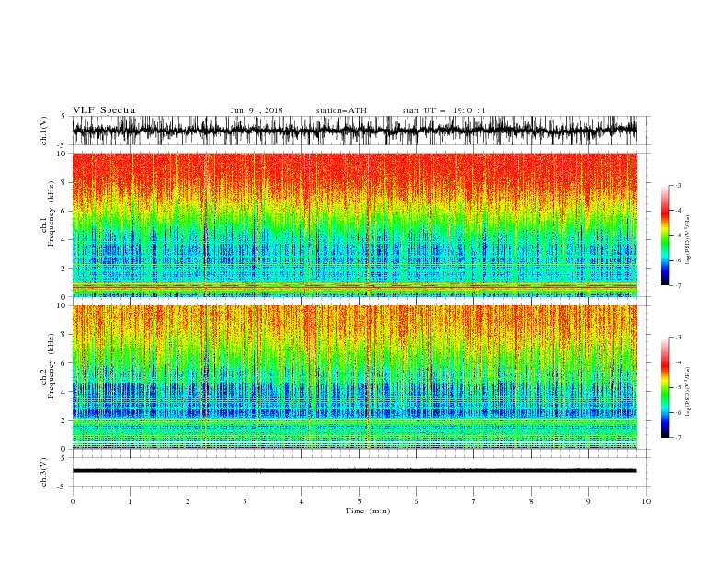Viewport: 728px width, 563px height.
Task: Click the time axis tick label "1"
Action: (x=131, y=501)
